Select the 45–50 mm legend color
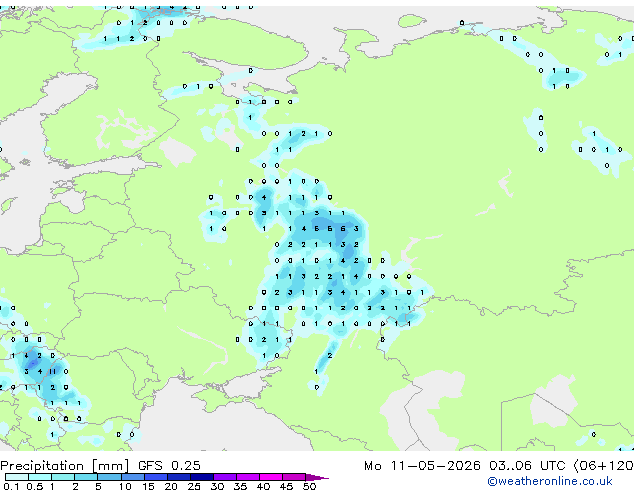Screen dimensions: 634x490 click(x=294, y=477)
